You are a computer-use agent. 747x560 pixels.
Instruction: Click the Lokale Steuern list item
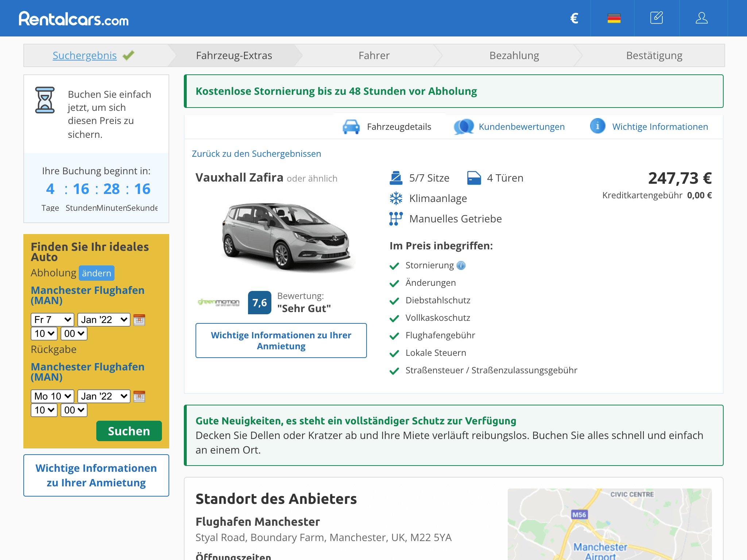[x=436, y=353]
